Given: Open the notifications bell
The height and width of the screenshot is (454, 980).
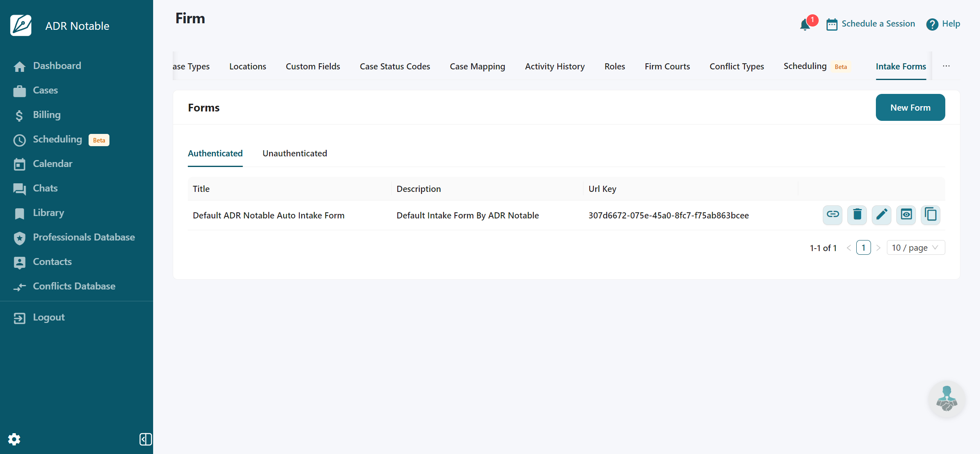Looking at the screenshot, I should (805, 24).
